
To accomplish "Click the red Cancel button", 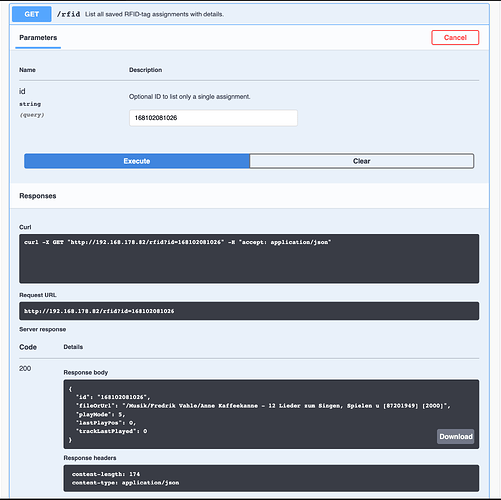I will coord(455,37).
